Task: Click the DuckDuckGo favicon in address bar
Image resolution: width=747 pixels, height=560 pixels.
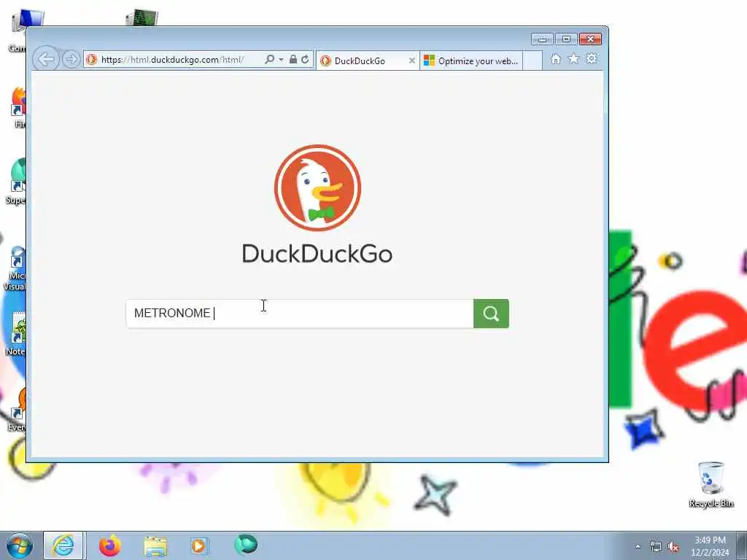Action: [92, 60]
